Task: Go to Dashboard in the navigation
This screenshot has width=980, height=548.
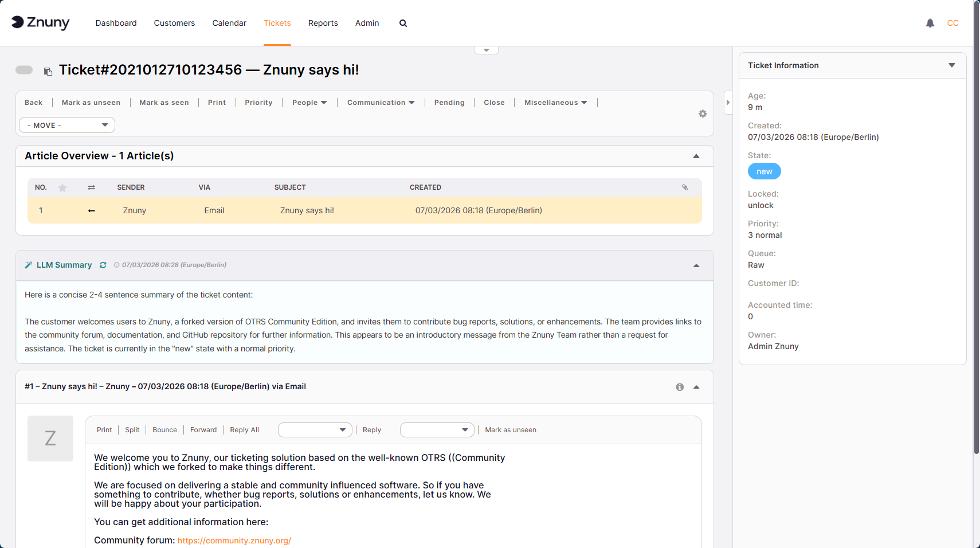Action: [116, 23]
